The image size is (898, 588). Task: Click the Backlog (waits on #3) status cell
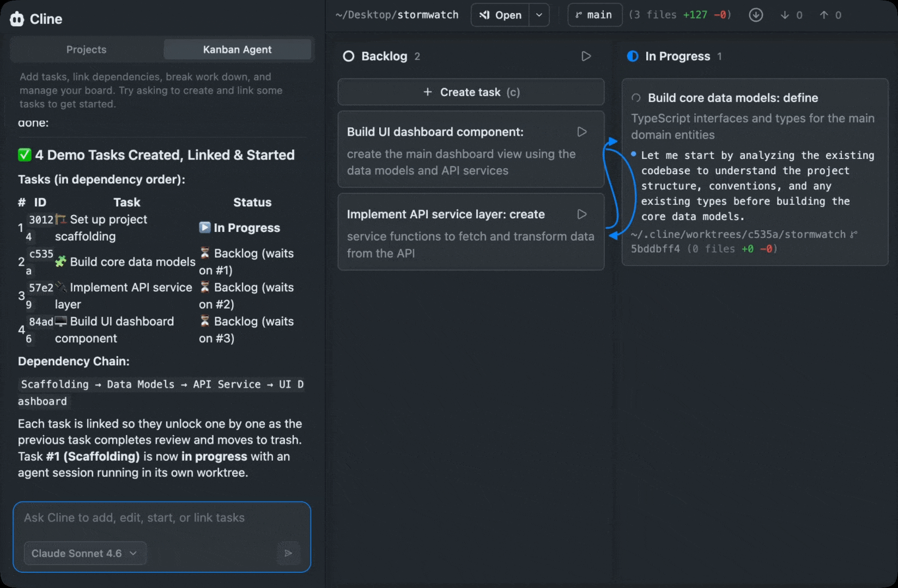click(x=246, y=330)
